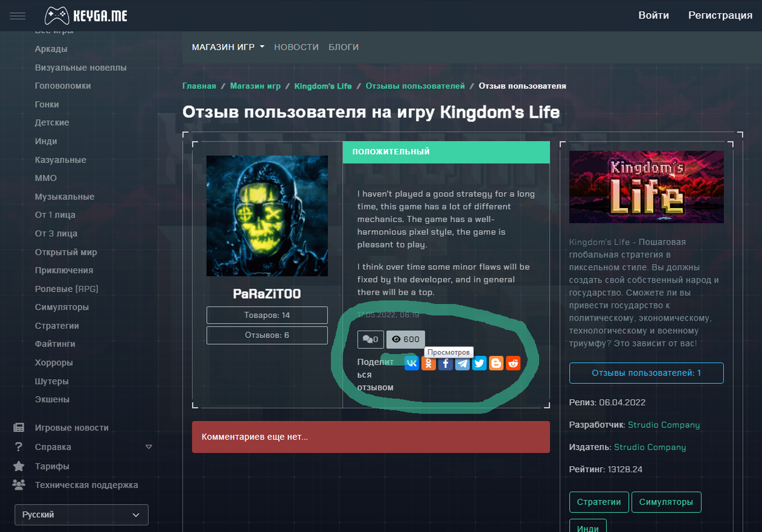Select Стратегии category in sidebar

coord(57,326)
